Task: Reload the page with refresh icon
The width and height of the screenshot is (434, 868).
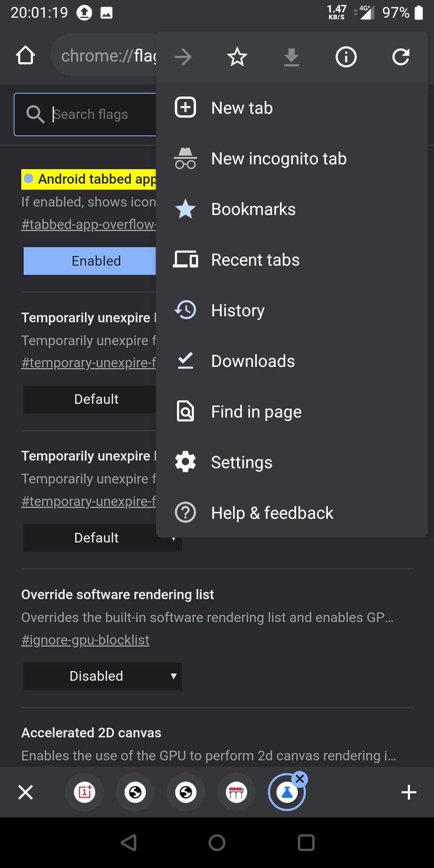Action: [401, 57]
